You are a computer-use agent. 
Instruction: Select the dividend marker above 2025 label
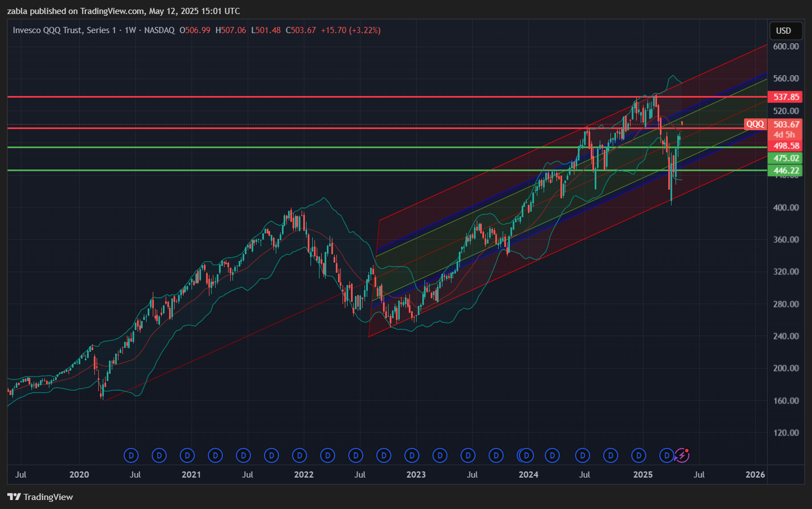638,455
